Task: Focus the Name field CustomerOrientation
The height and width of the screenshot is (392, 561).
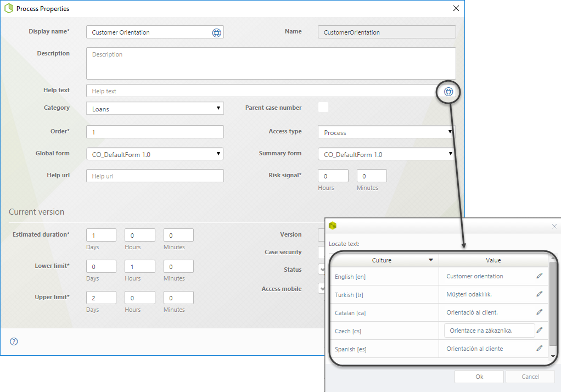Action: click(x=387, y=32)
